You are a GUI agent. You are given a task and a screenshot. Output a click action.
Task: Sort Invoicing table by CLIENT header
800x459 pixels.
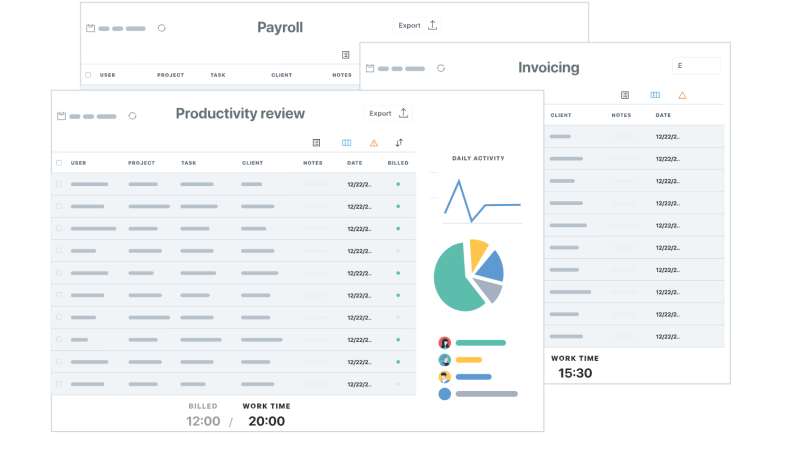[561, 115]
